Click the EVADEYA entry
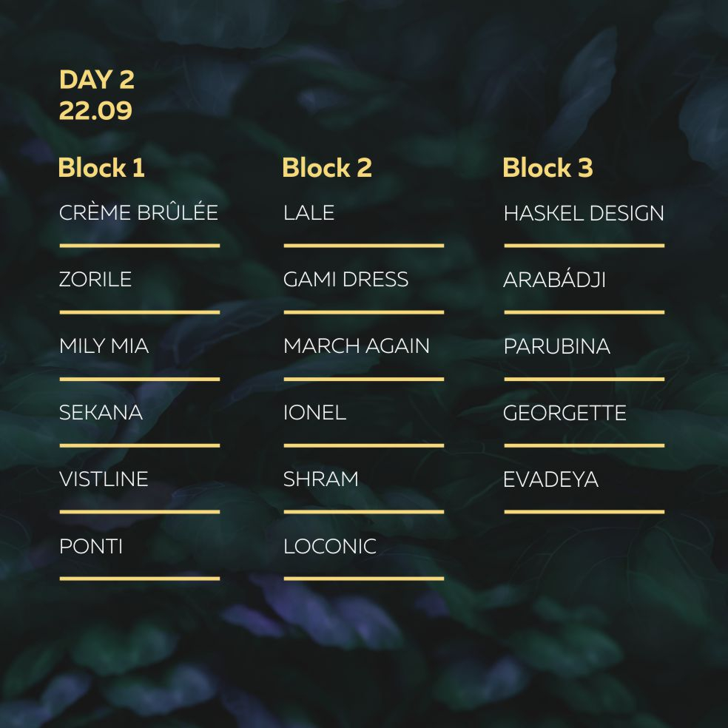Screen dimensions: 728x728 [550, 479]
